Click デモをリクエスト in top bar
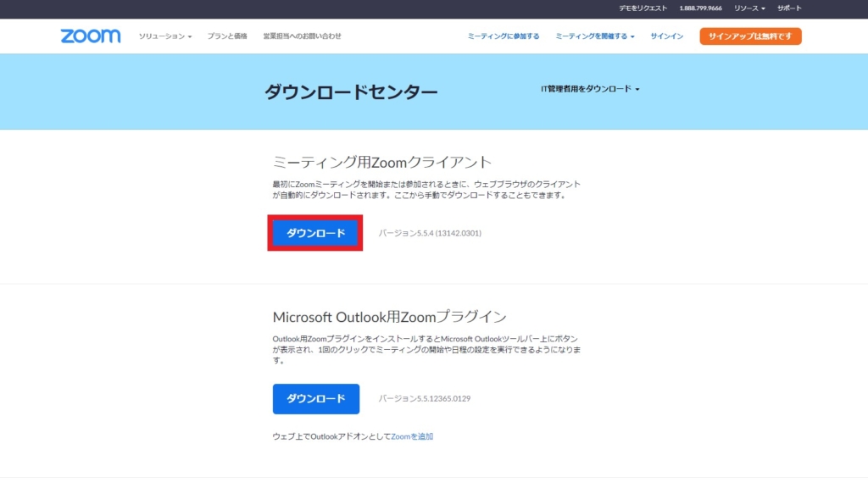Image resolution: width=868 pixels, height=488 pixels. (643, 8)
